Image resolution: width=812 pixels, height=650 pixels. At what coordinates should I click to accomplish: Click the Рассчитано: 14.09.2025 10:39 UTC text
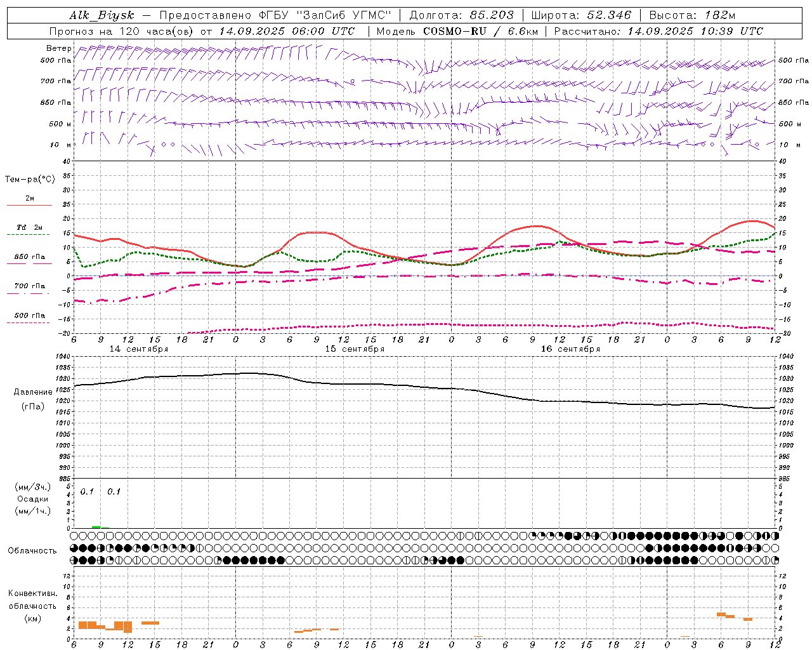click(x=658, y=31)
